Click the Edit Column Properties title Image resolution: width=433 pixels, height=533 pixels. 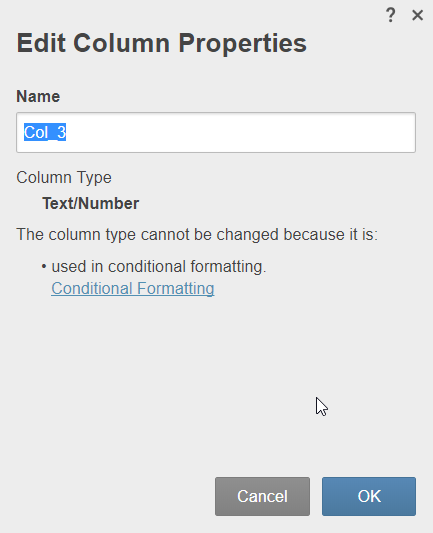[162, 43]
